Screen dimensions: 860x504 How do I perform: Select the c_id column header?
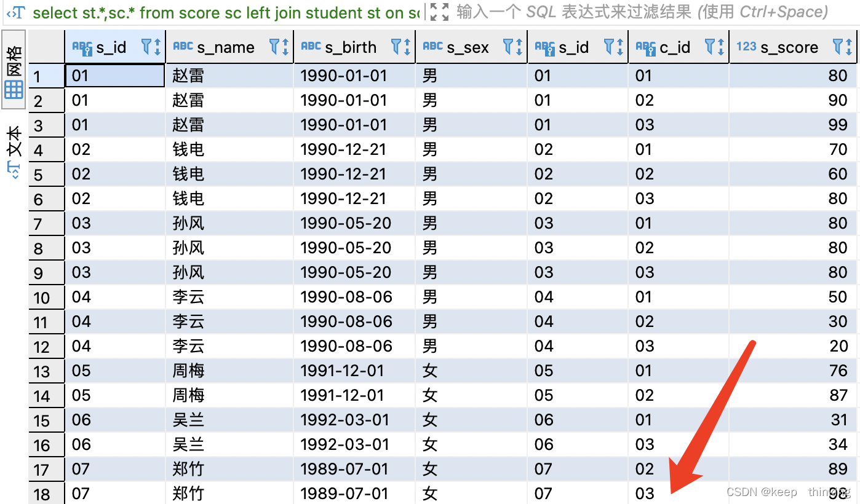click(x=679, y=47)
